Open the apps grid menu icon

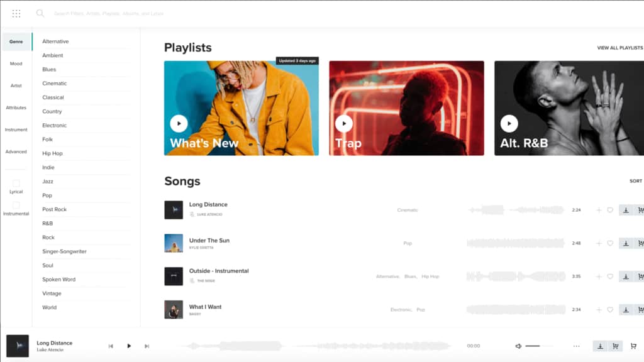point(16,14)
